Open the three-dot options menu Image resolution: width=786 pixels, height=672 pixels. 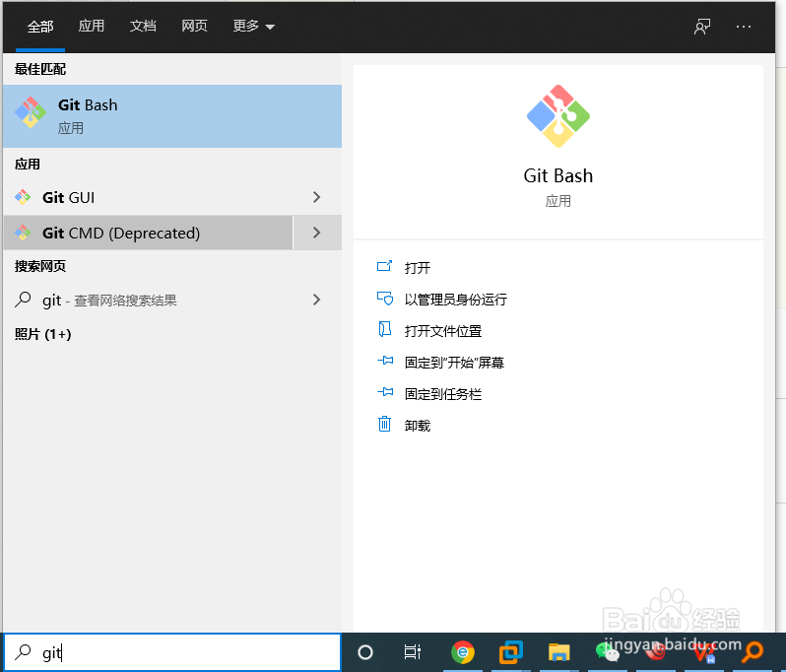tap(744, 27)
